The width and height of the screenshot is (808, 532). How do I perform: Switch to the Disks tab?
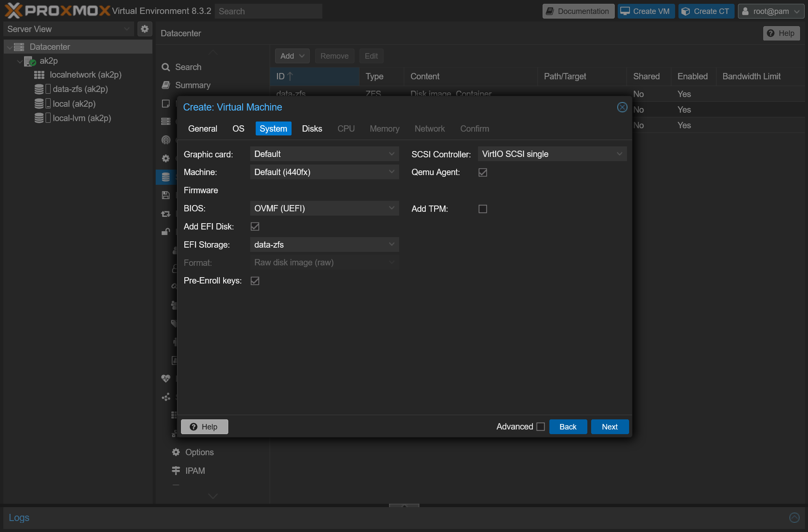[x=312, y=129]
